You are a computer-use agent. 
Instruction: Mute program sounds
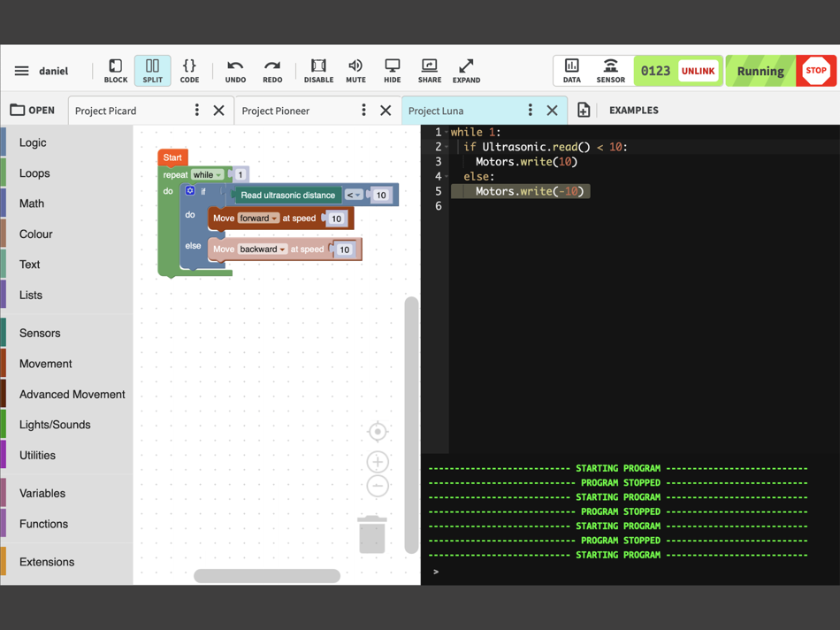tap(355, 71)
